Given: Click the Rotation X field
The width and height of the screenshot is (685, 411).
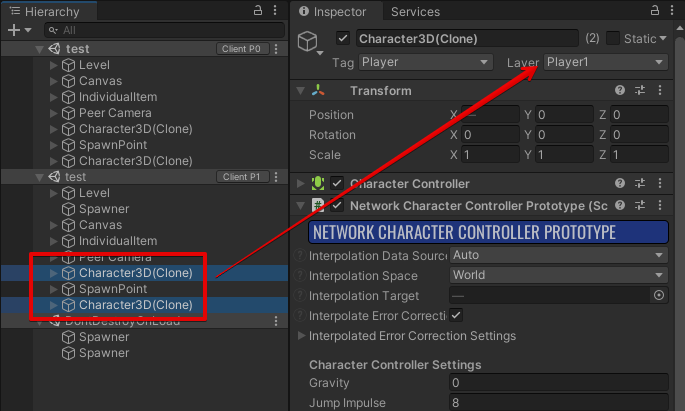Looking at the screenshot, I should coord(490,135).
